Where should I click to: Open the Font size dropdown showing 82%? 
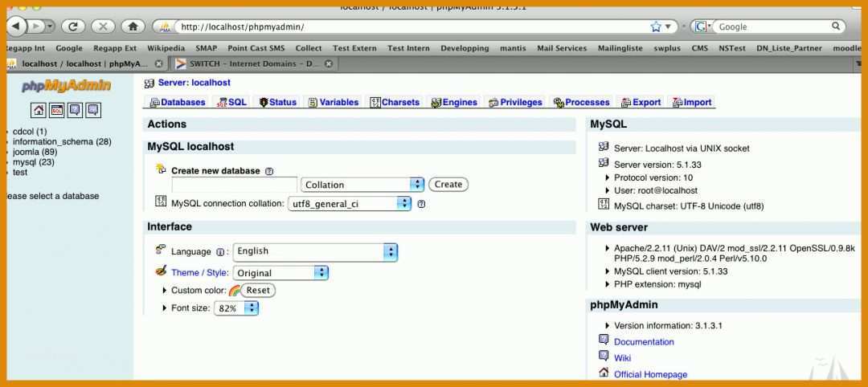[236, 308]
